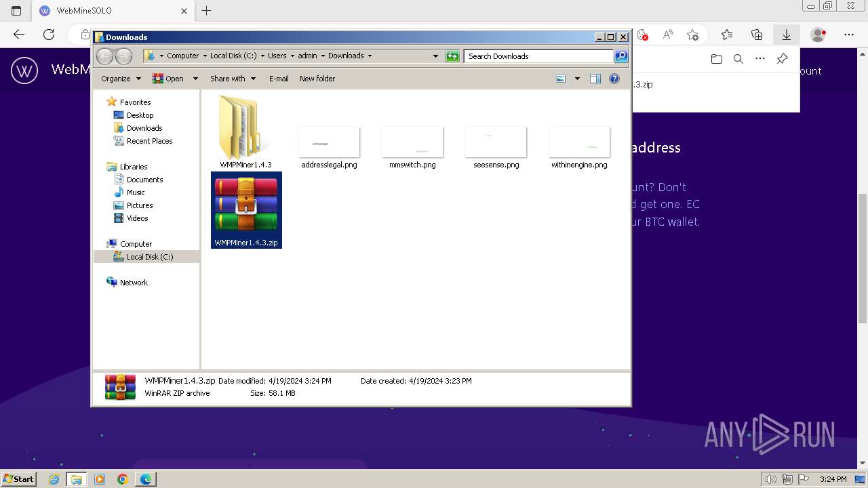Select seesense.png file
The width and height of the screenshot is (868, 488).
496,147
